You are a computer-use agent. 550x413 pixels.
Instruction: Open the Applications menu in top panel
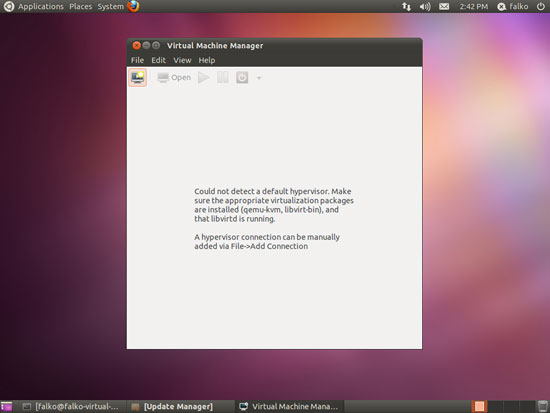pyautogui.click(x=41, y=6)
